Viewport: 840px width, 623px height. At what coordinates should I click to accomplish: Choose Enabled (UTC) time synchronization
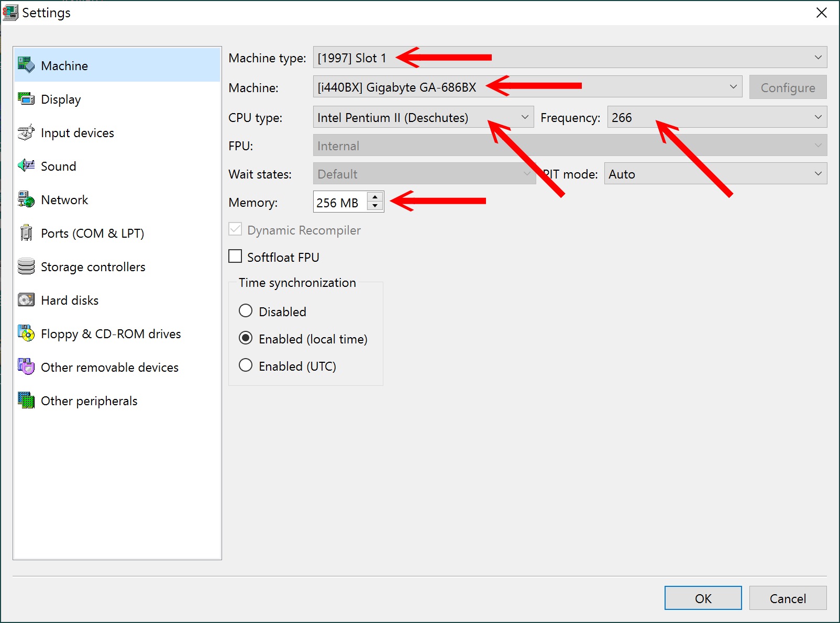click(x=246, y=365)
